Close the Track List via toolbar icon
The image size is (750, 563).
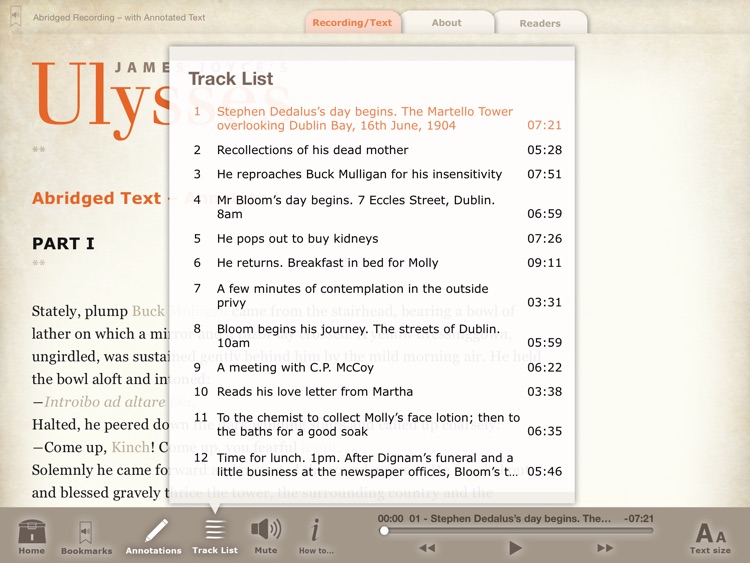pos(215,537)
